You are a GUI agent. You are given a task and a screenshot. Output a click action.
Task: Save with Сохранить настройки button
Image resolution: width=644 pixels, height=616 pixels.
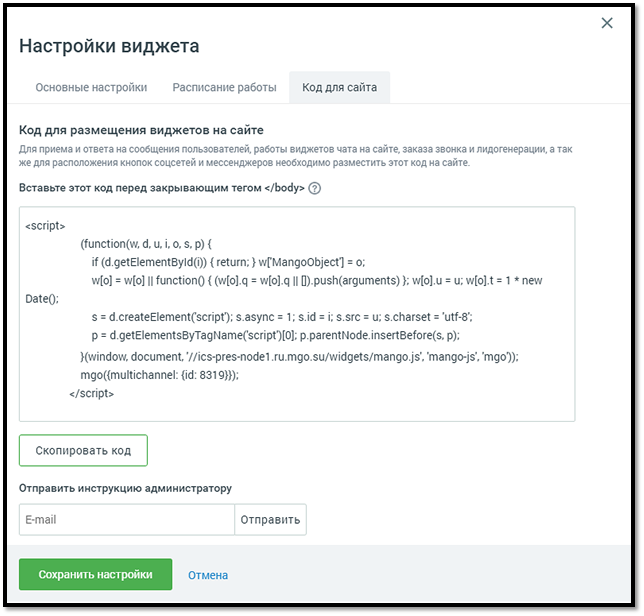click(x=96, y=574)
